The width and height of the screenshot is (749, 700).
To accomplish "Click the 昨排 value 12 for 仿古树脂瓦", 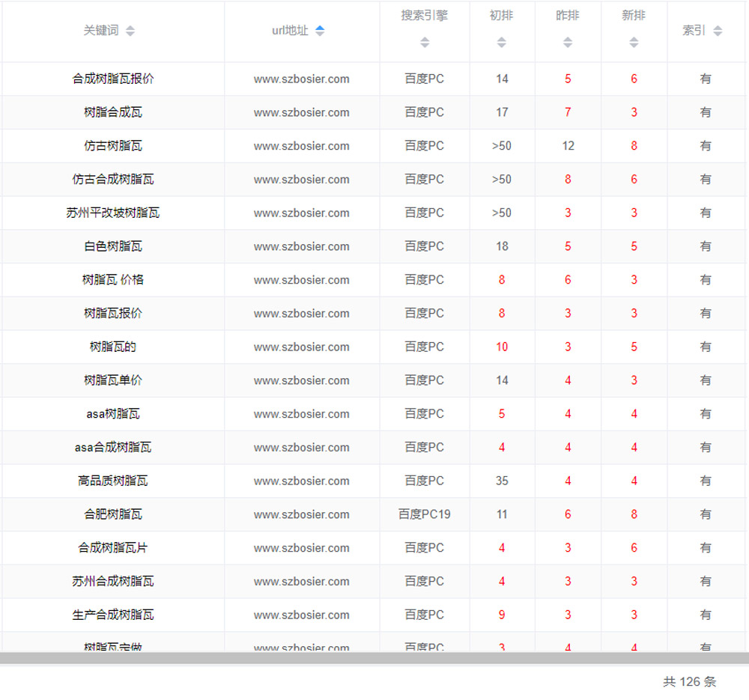I will pos(568,146).
